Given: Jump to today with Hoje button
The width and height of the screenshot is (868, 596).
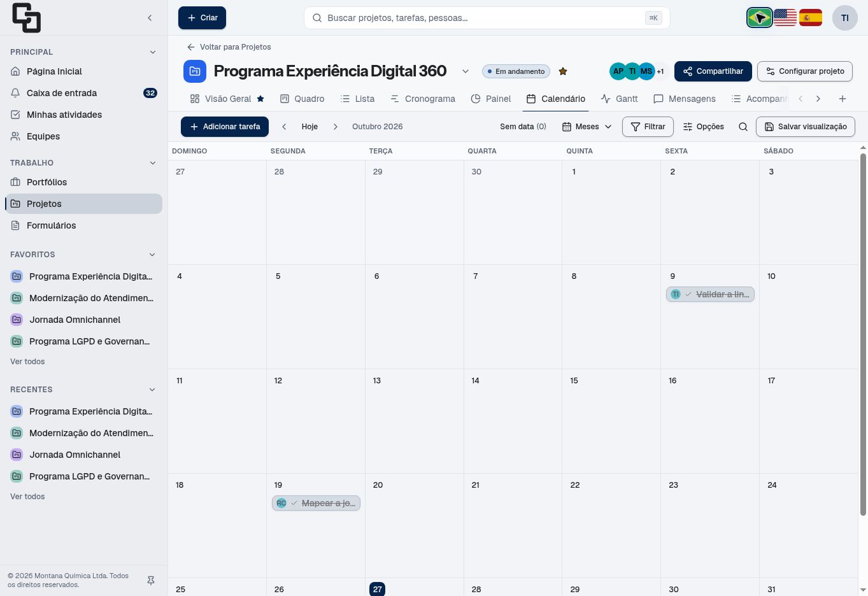Looking at the screenshot, I should click(309, 127).
